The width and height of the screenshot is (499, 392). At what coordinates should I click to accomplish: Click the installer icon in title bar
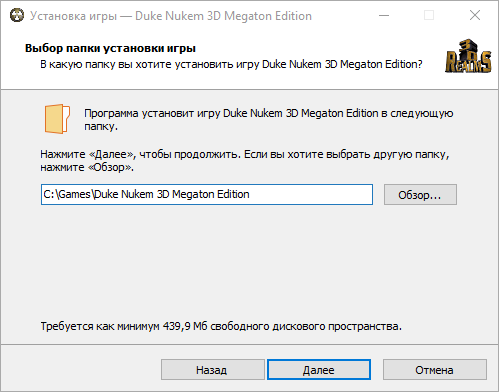point(17,15)
